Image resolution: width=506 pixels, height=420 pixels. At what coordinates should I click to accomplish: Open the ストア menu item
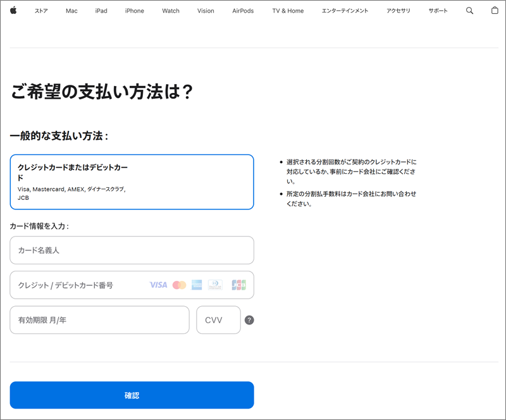tap(41, 11)
